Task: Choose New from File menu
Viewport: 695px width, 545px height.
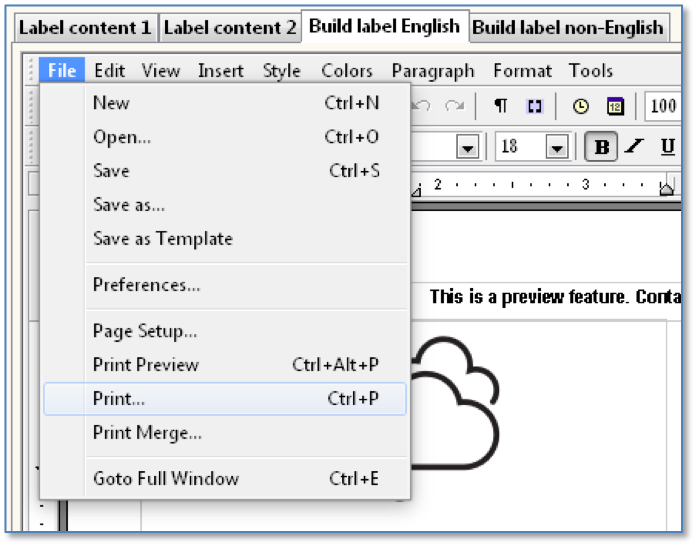Action: tap(225, 103)
